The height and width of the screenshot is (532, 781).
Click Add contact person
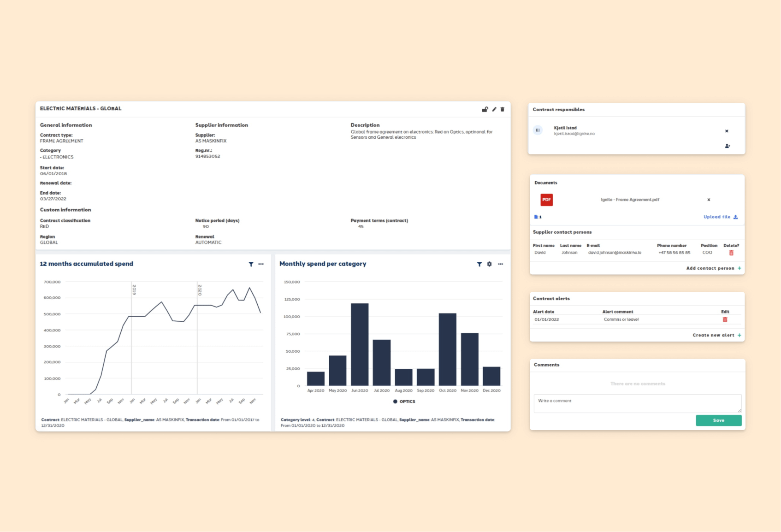(710, 268)
